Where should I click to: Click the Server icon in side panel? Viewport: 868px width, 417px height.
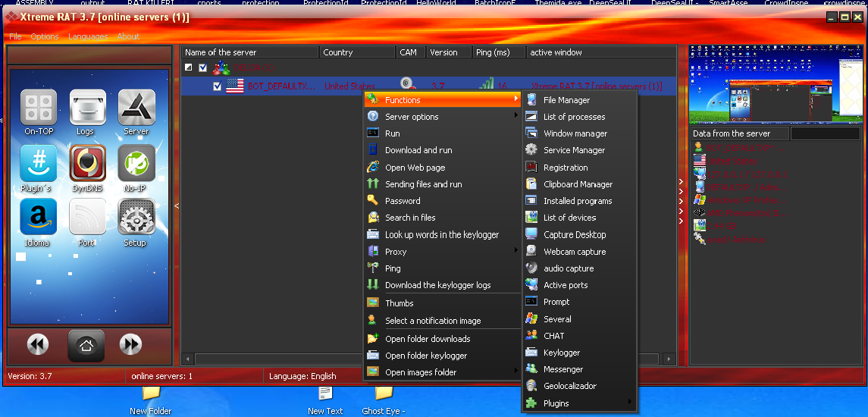(x=136, y=108)
